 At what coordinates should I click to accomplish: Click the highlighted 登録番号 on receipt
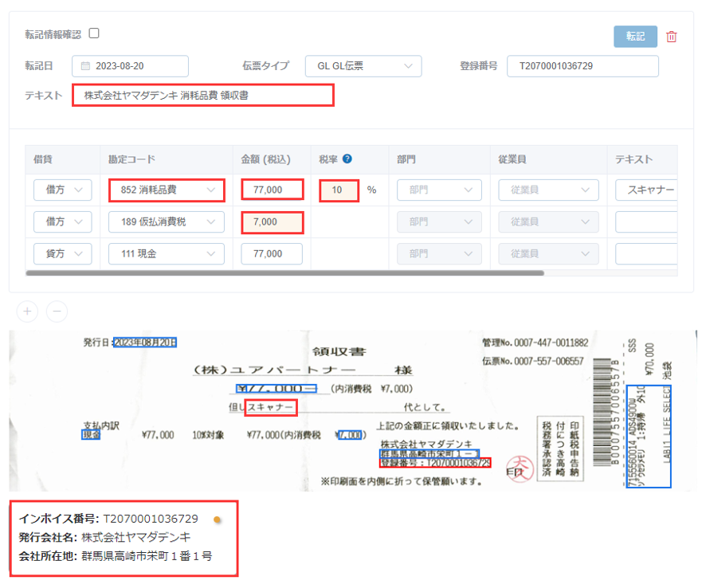(x=435, y=463)
